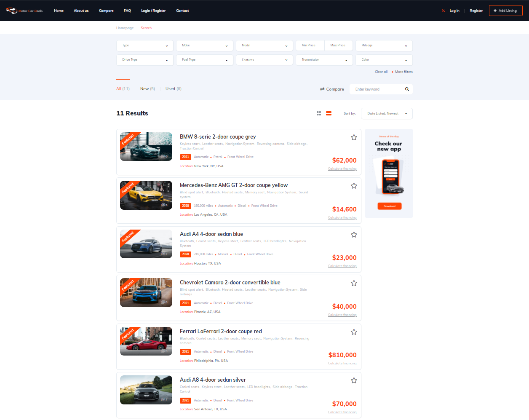Click the user icon beside Log in

click(443, 11)
